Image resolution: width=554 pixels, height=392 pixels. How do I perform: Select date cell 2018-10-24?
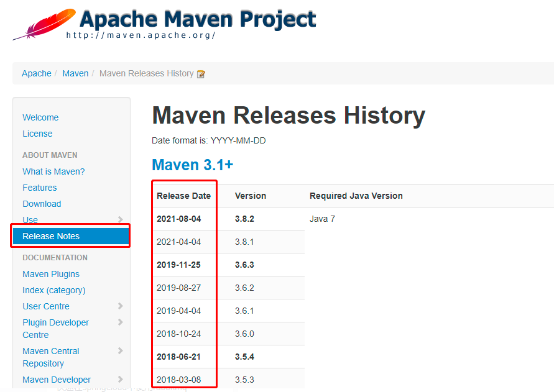[179, 334]
